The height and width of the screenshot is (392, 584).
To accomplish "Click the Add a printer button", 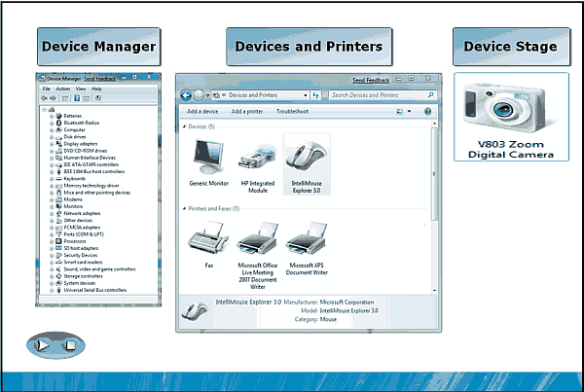I will click(246, 112).
